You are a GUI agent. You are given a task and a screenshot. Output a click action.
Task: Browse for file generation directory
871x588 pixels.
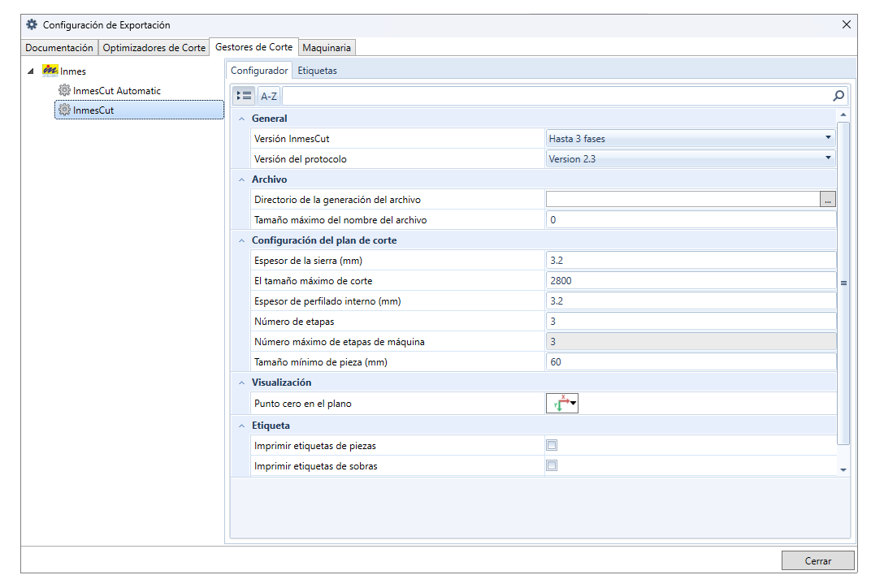(x=828, y=199)
